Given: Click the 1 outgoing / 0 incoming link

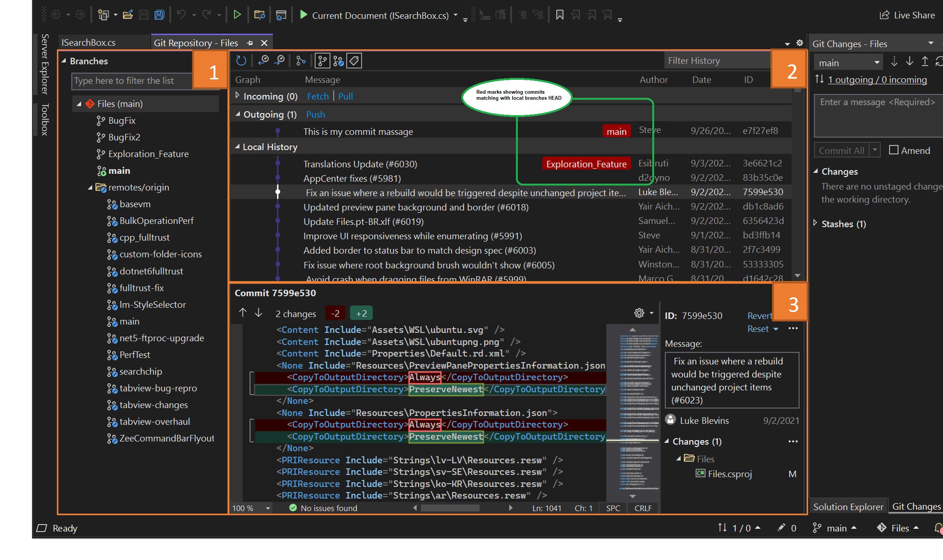Looking at the screenshot, I should 877,80.
